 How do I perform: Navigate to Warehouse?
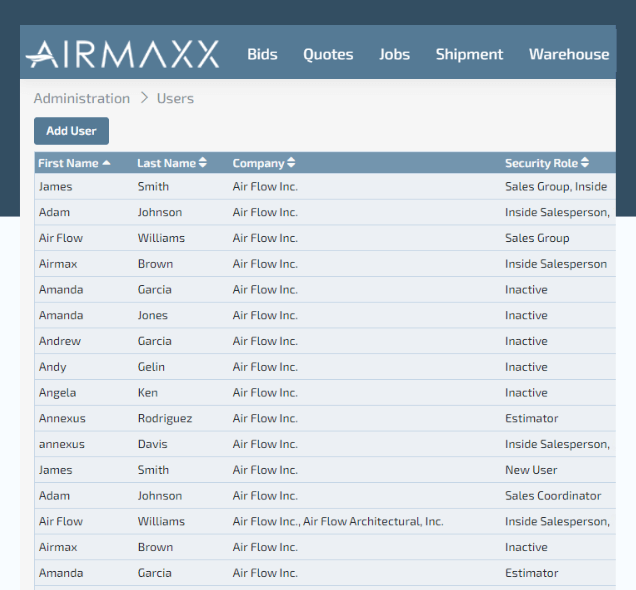click(568, 55)
